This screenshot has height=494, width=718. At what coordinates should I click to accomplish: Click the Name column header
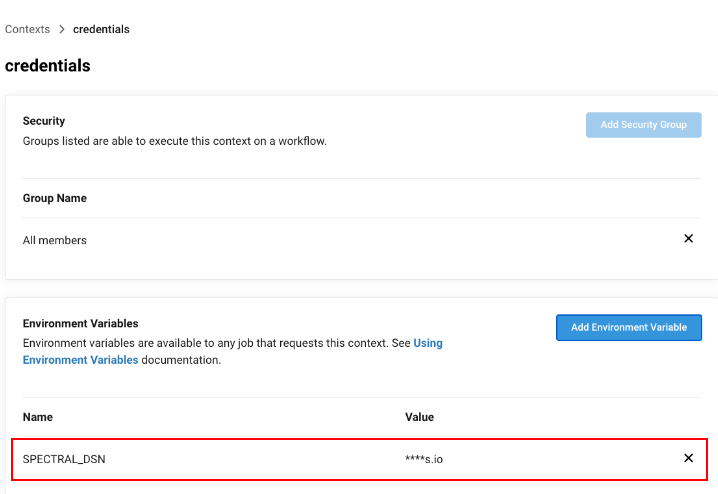pyautogui.click(x=38, y=417)
